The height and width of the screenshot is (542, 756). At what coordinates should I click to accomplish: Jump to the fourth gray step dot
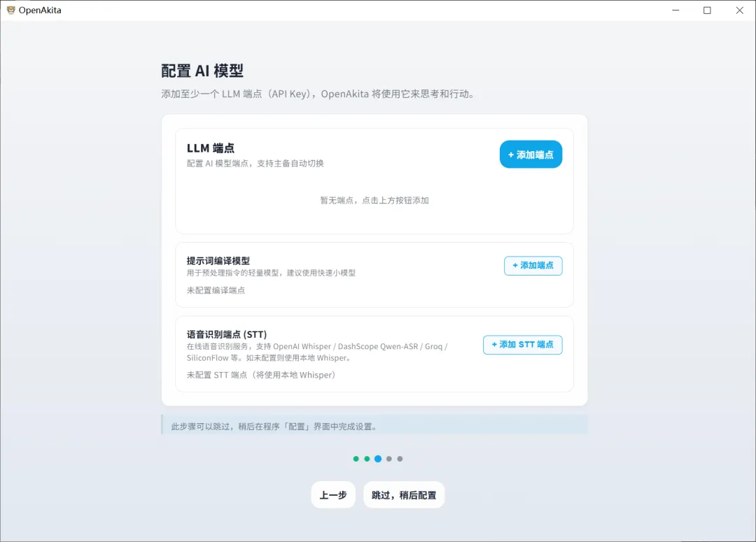[x=389, y=459]
